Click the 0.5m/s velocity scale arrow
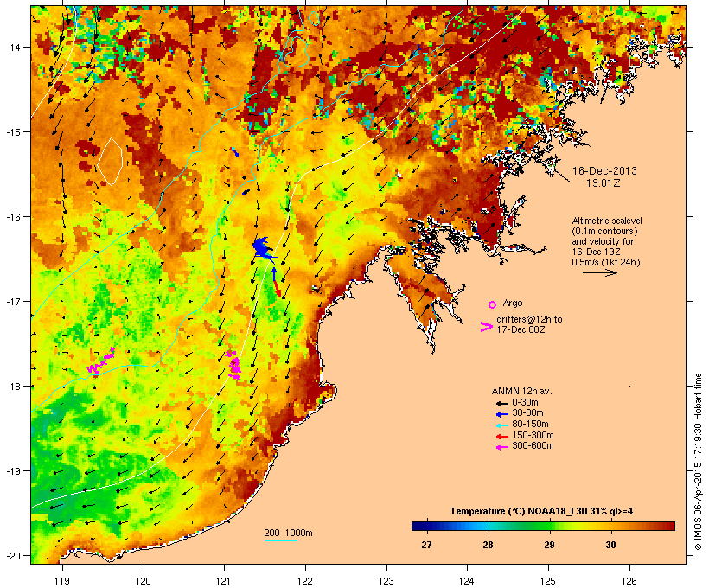Viewport: 709px width, 588px height. (600, 272)
